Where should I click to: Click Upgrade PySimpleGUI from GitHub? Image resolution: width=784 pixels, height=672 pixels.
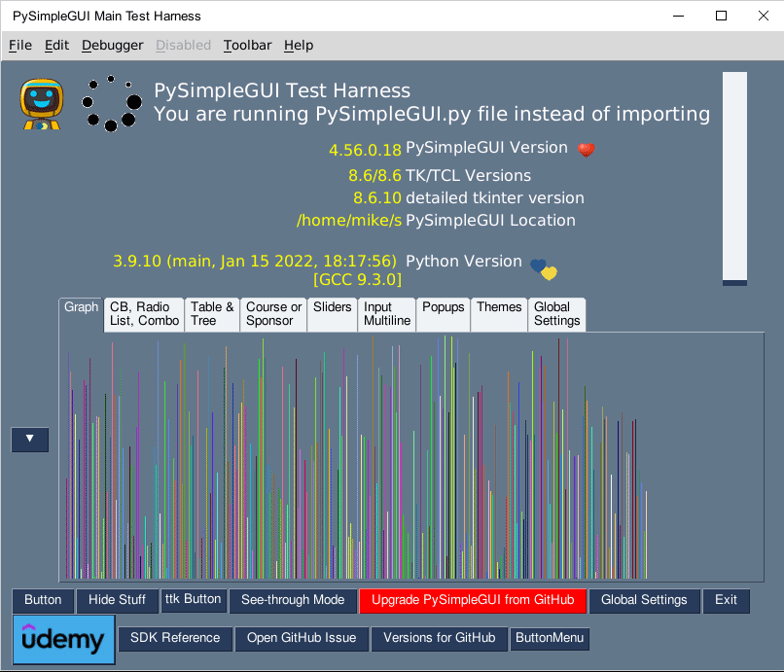pyautogui.click(x=473, y=601)
